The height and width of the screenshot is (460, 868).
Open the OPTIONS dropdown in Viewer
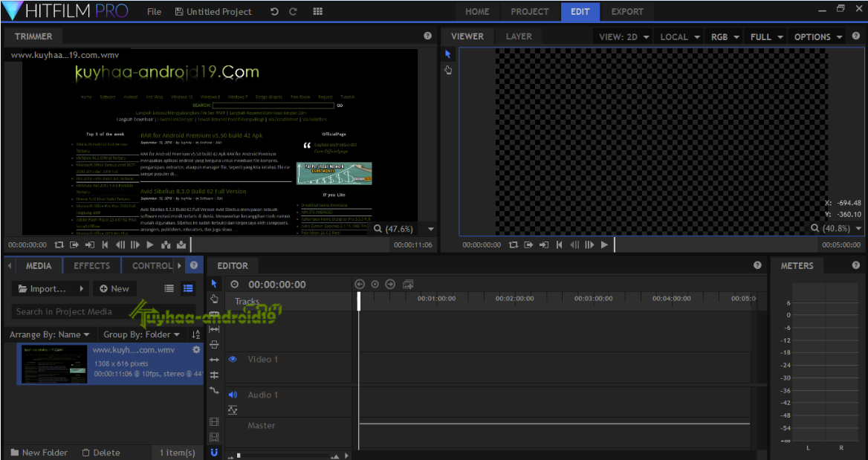click(817, 36)
